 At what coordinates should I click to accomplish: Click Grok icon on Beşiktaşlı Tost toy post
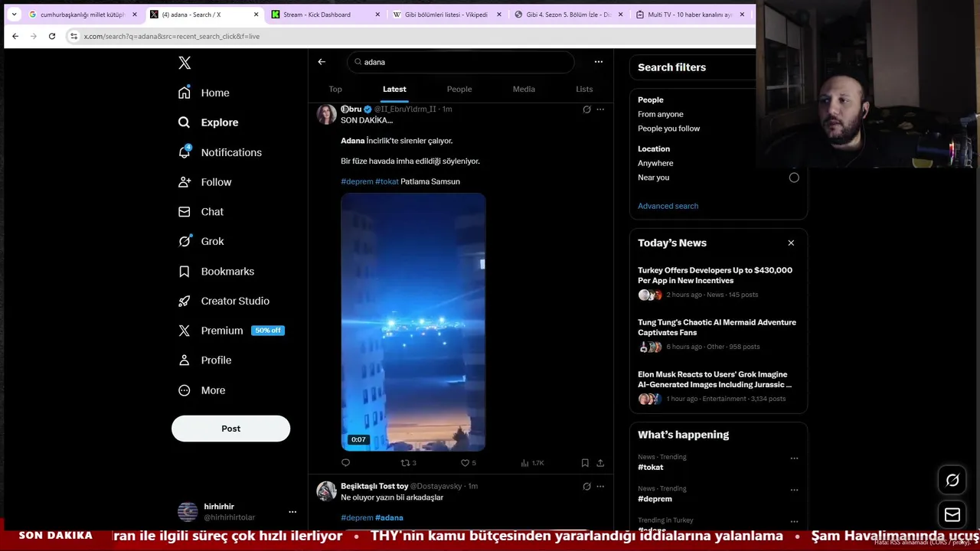[x=586, y=487]
